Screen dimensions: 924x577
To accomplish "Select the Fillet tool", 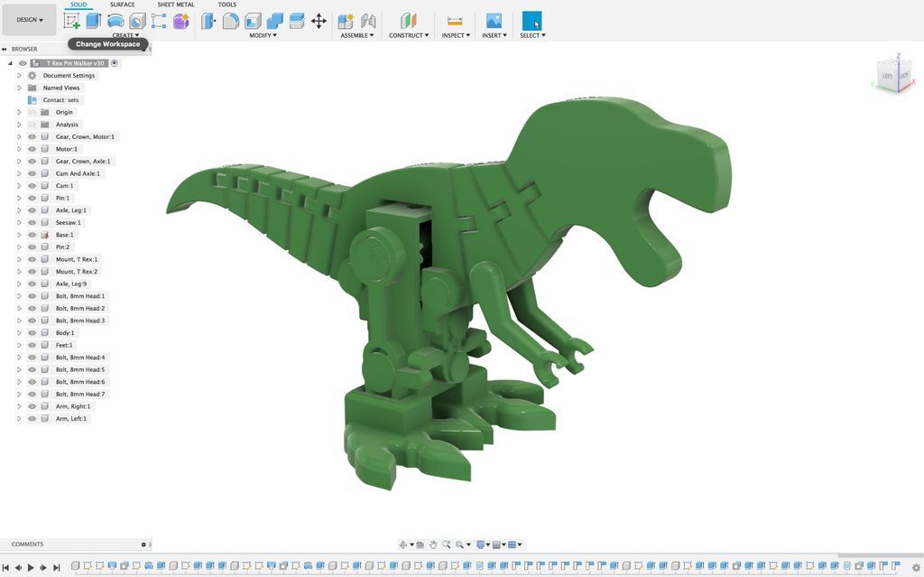I will pyautogui.click(x=230, y=22).
